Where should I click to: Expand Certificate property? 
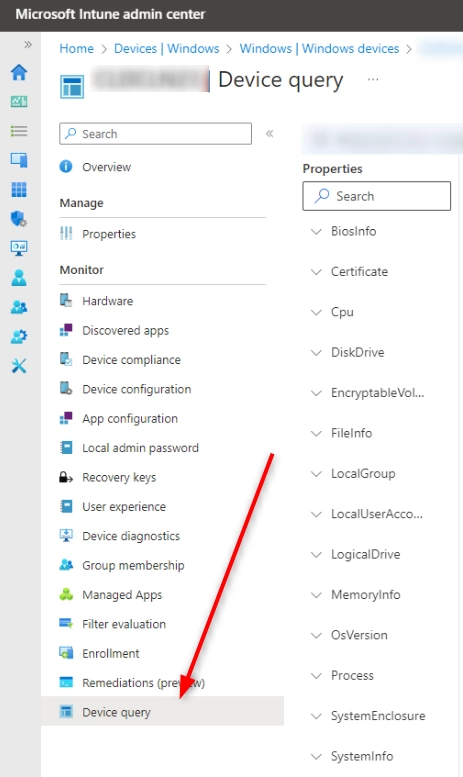click(x=316, y=272)
